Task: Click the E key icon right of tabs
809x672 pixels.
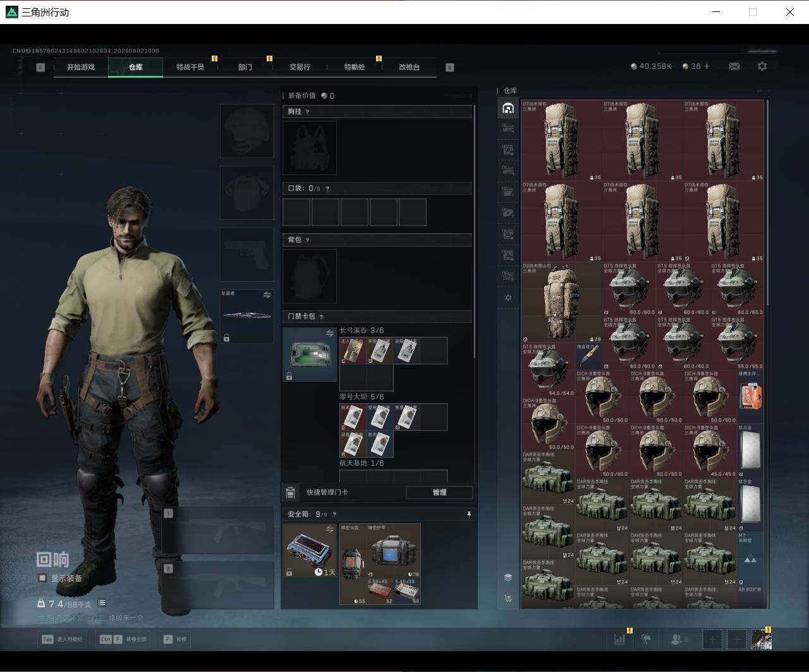Action: coord(450,68)
